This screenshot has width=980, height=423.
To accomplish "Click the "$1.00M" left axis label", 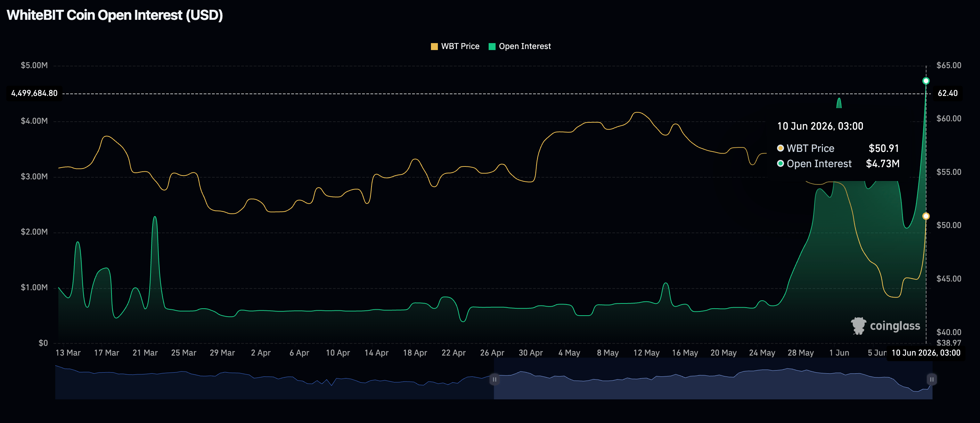I will point(34,287).
